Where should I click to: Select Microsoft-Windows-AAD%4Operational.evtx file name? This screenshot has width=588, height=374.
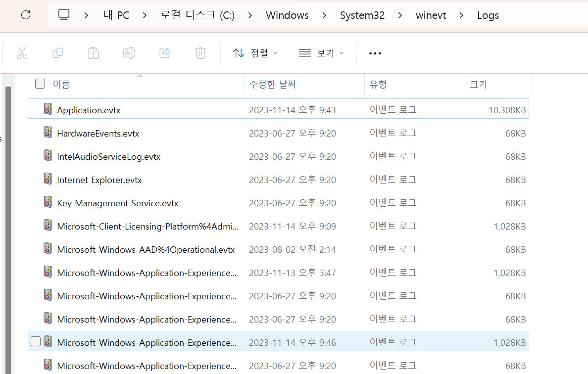(146, 250)
